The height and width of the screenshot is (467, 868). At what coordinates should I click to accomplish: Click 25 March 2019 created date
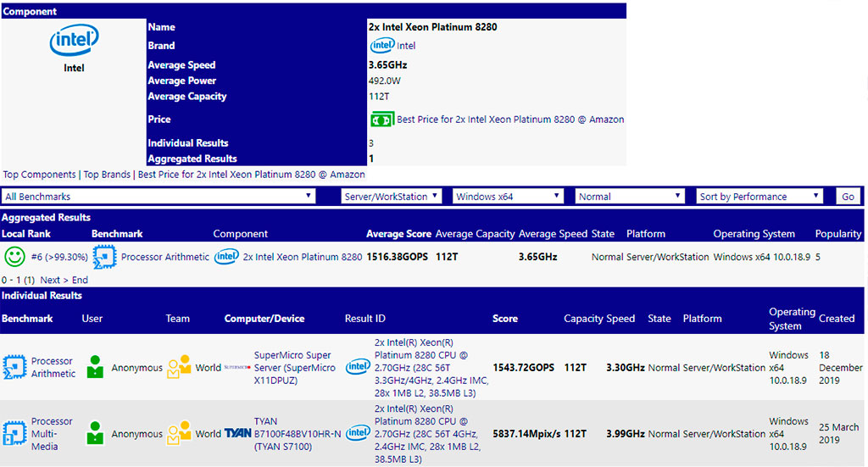[838, 433]
